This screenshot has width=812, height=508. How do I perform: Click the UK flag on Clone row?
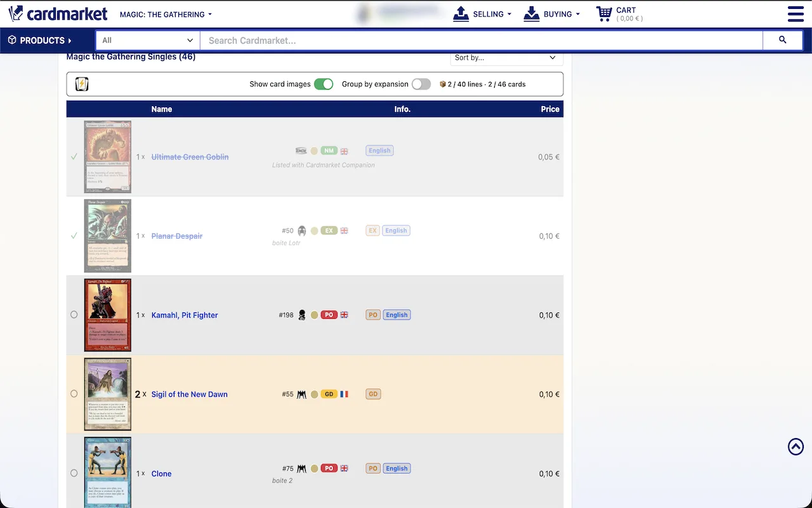344,469
